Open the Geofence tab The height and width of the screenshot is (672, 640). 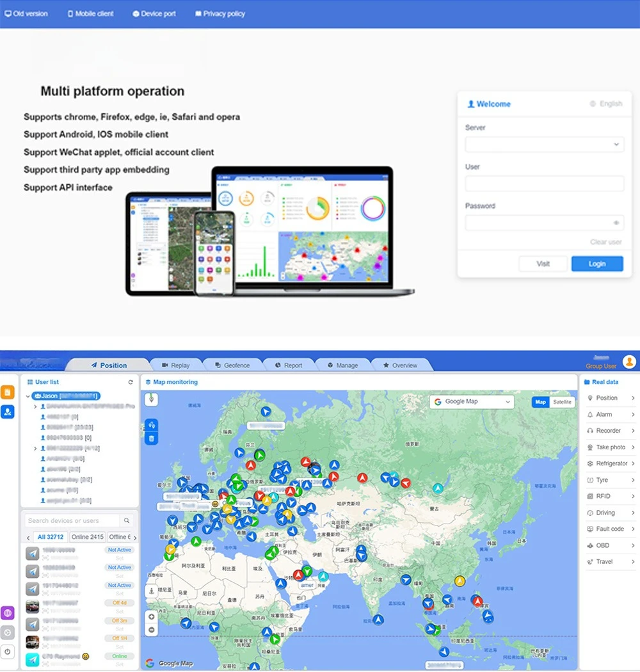232,365
